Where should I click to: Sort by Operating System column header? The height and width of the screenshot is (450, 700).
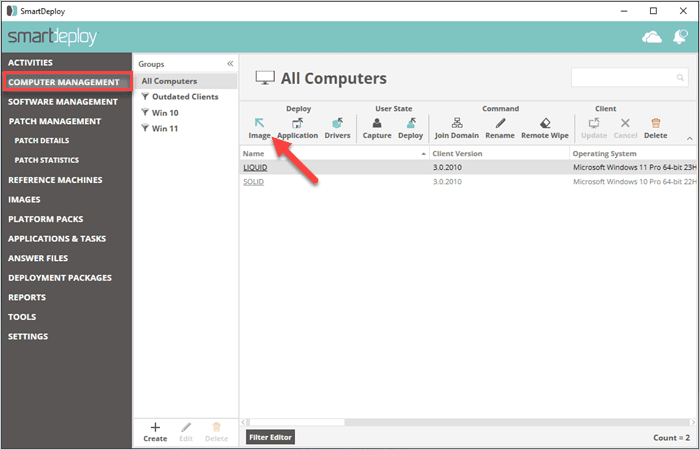[x=633, y=154]
